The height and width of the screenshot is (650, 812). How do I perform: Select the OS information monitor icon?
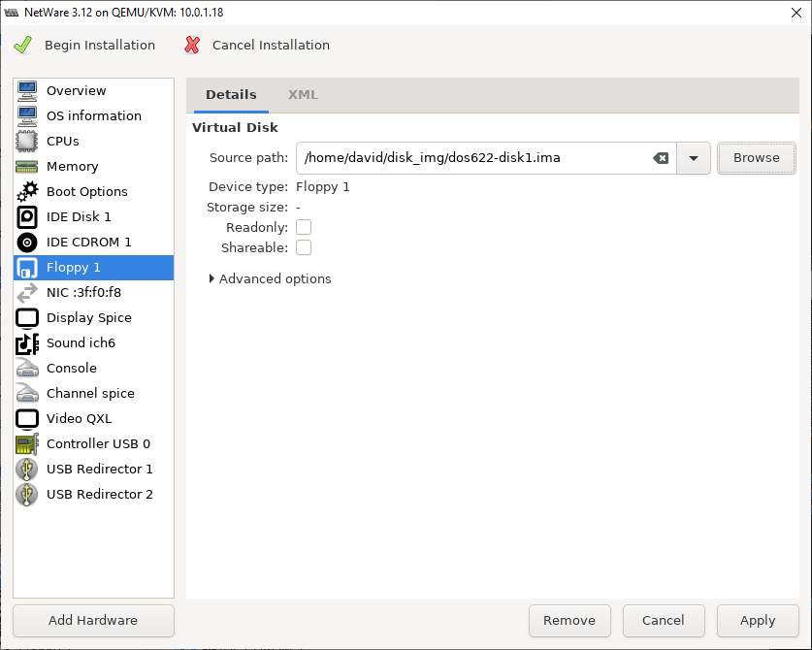(27, 116)
